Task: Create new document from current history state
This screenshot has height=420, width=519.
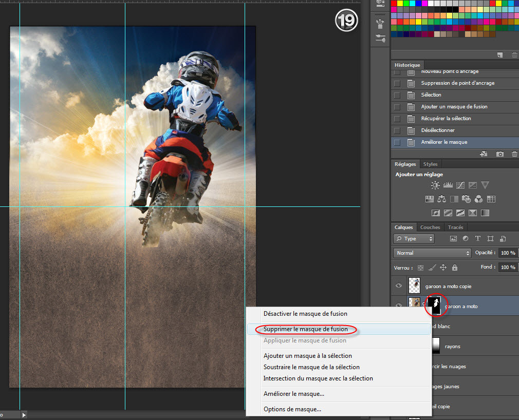Action: [x=484, y=154]
